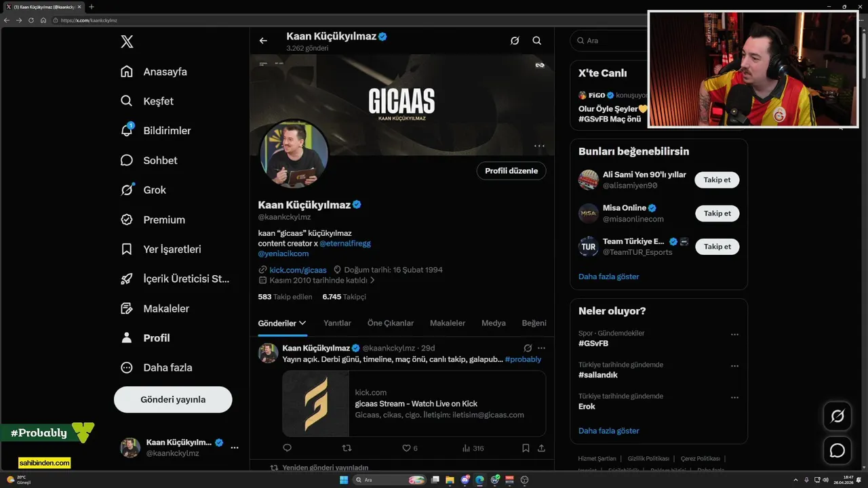
Task: Click Daha fazla göster under Neler oluyor
Action: pos(608,430)
